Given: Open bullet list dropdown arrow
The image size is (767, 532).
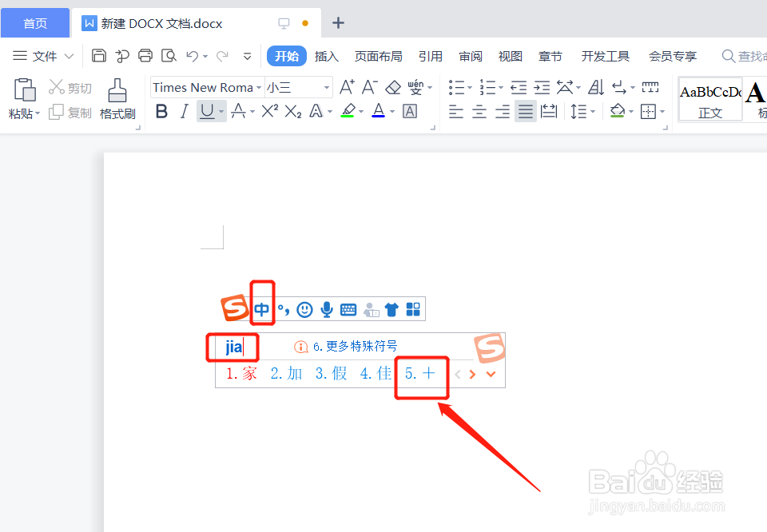Looking at the screenshot, I should pyautogui.click(x=470, y=88).
